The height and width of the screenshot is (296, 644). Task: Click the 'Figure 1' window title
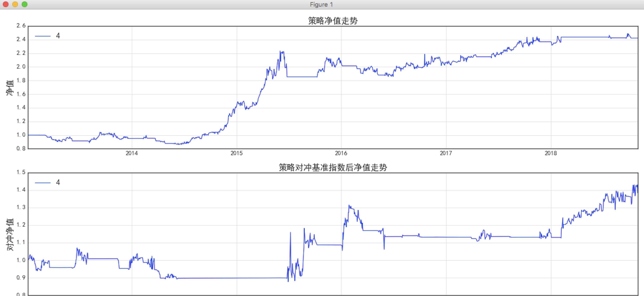(x=321, y=5)
